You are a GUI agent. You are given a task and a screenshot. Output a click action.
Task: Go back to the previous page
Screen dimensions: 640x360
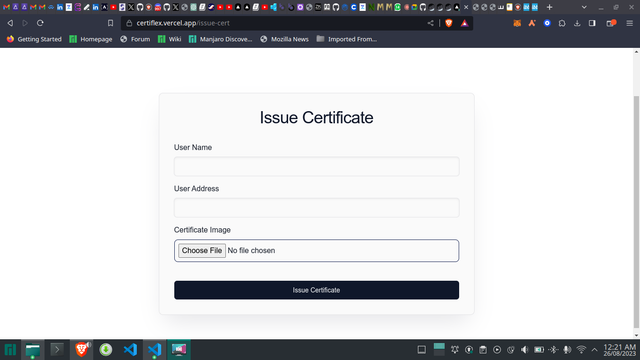[10, 23]
